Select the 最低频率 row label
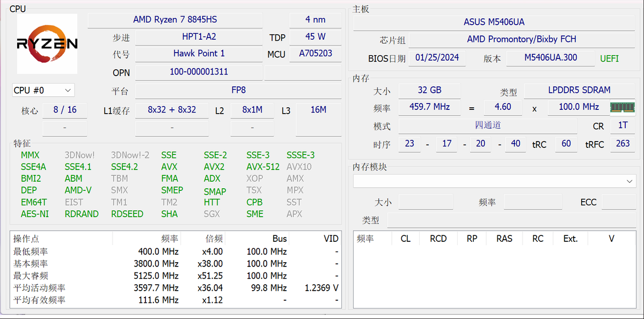 pyautogui.click(x=31, y=251)
